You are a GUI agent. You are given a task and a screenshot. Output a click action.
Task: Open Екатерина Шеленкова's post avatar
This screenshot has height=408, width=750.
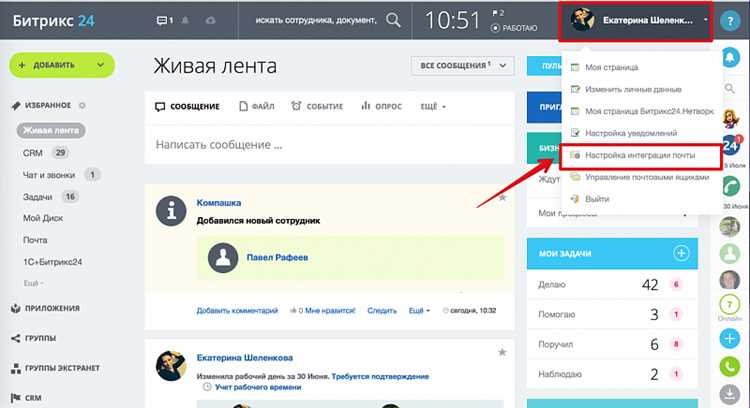click(x=171, y=365)
